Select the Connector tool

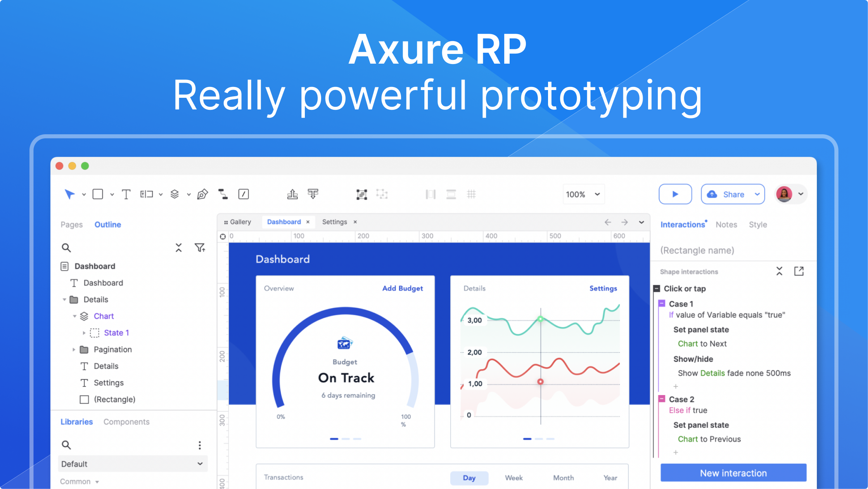(224, 194)
